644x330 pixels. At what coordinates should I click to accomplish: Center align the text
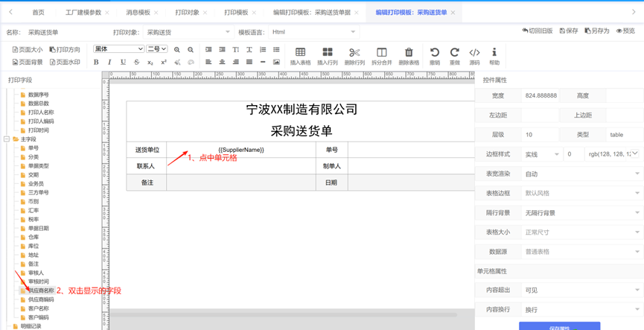pos(222,62)
